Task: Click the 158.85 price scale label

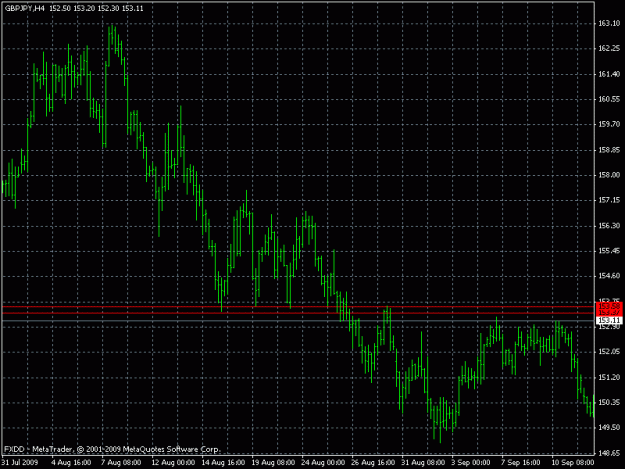Action: [x=609, y=150]
